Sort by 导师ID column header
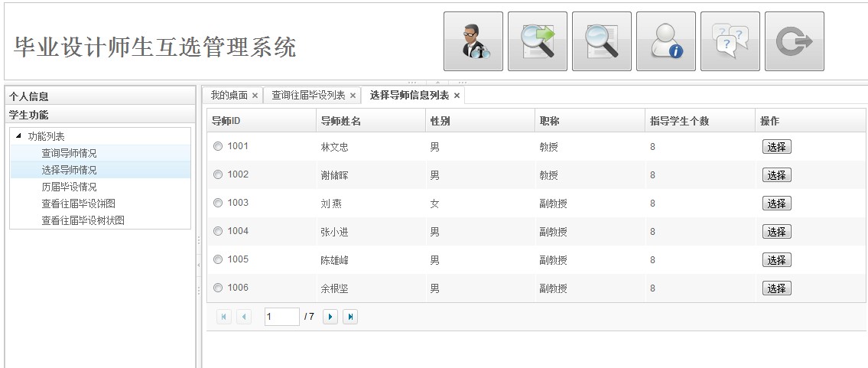 [x=262, y=121]
